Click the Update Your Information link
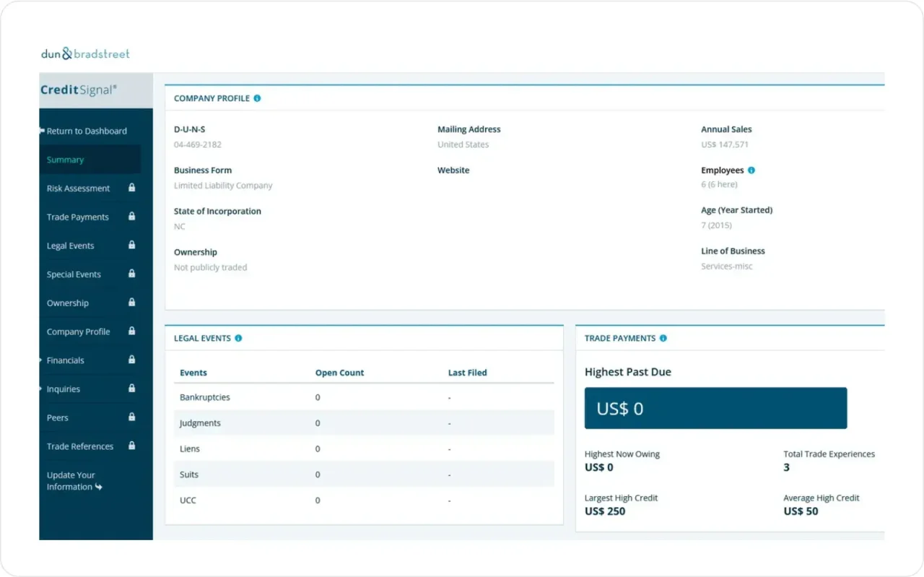Viewport: 924px width, 577px height. [71, 481]
